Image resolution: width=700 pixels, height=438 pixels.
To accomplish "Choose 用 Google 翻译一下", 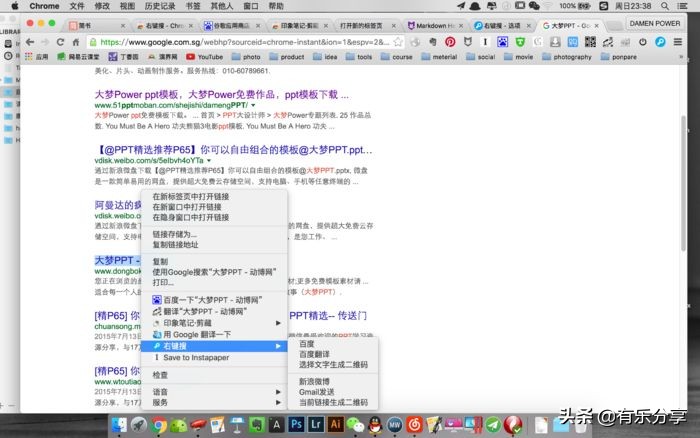I will (x=214, y=334).
